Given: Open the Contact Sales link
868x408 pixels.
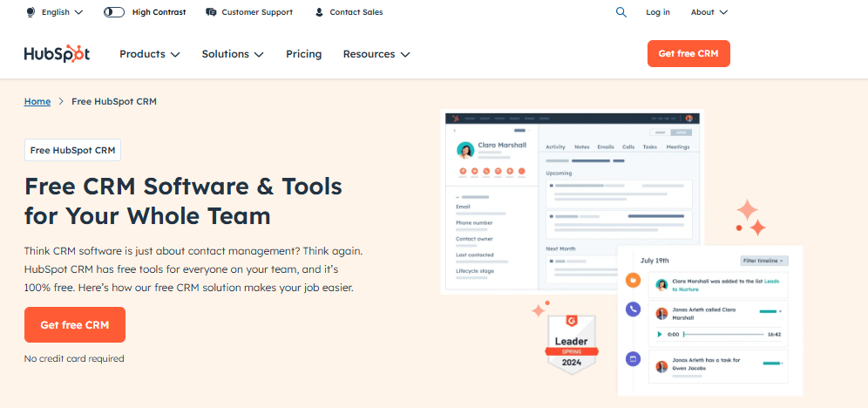Looking at the screenshot, I should point(356,11).
